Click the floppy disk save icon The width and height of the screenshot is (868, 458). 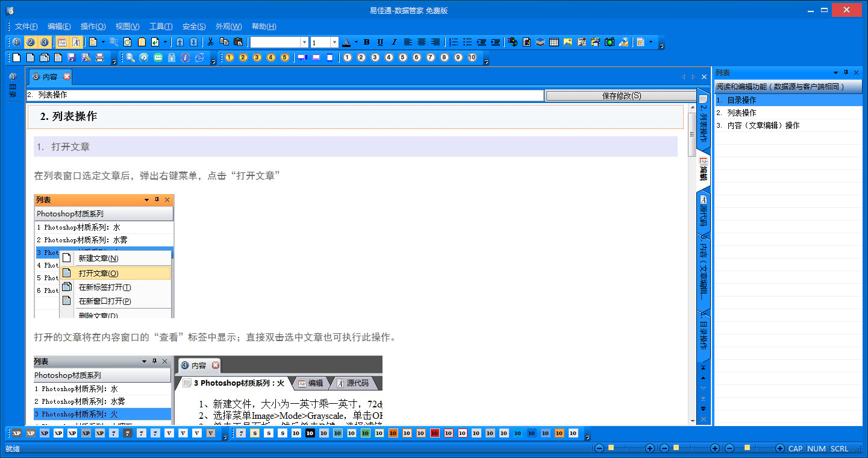pyautogui.click(x=72, y=58)
